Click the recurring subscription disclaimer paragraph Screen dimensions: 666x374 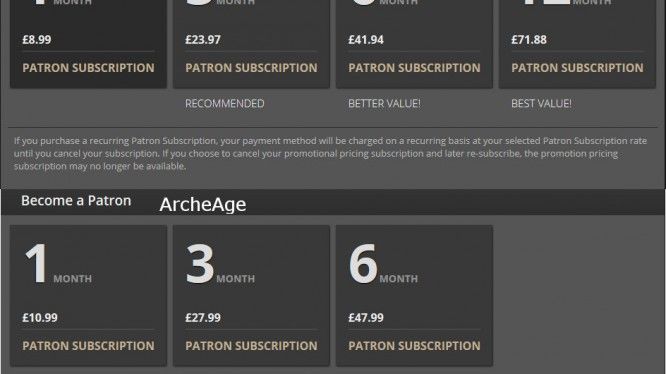coord(330,153)
